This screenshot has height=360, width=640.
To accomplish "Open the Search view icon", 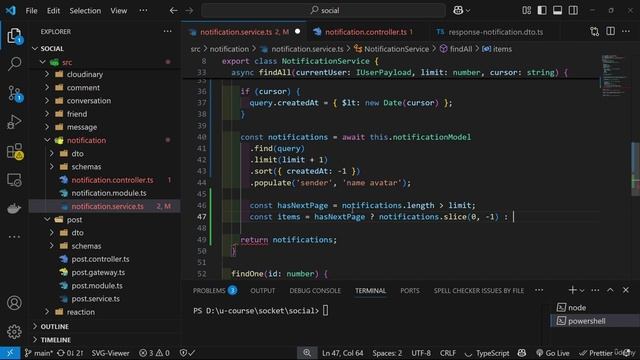I will coord(14,64).
